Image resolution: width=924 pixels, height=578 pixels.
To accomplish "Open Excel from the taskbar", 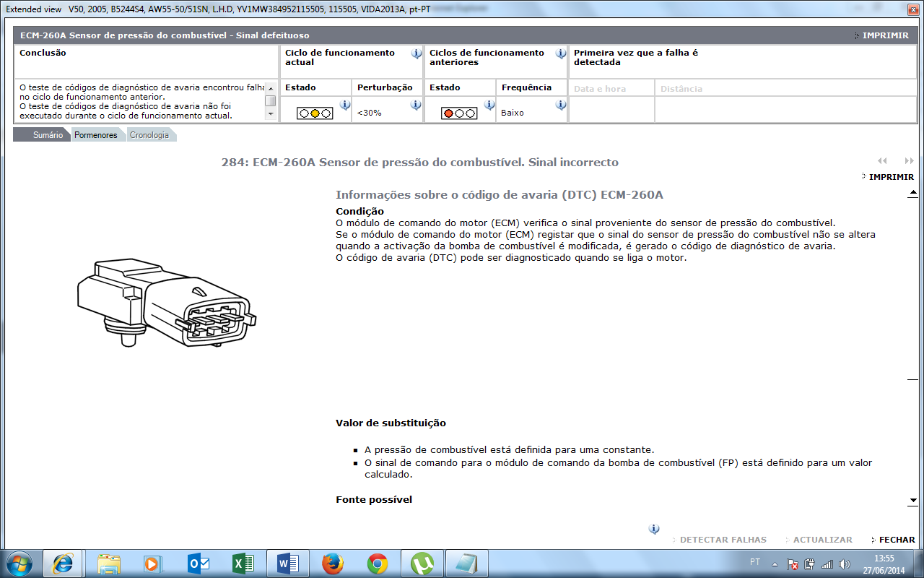I will [243, 563].
